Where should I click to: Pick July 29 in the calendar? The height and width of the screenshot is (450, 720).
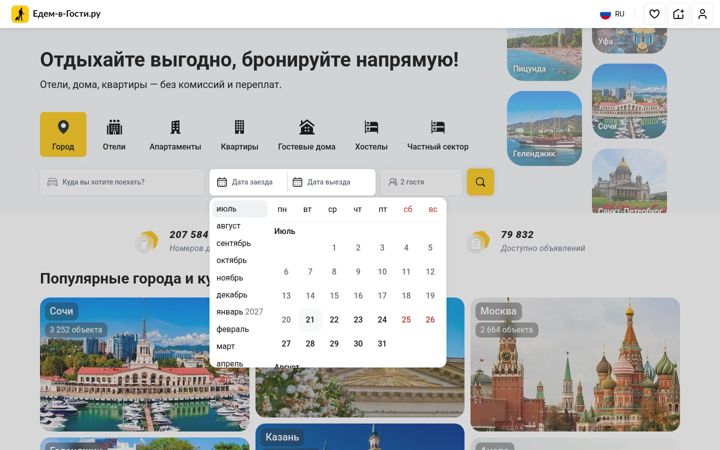point(334,343)
